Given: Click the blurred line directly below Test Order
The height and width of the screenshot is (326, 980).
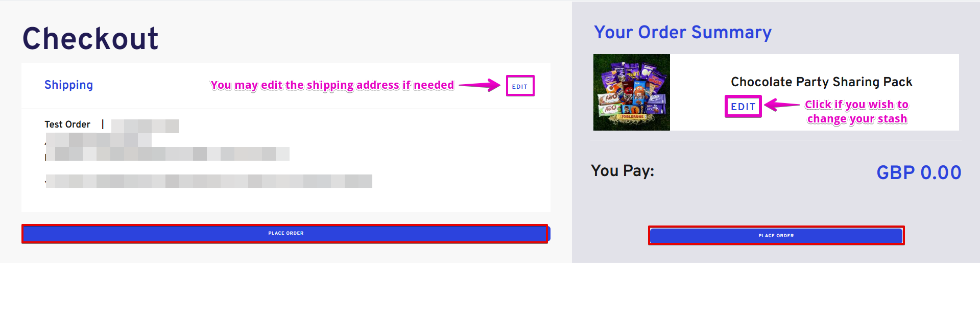Looking at the screenshot, I should (99, 140).
